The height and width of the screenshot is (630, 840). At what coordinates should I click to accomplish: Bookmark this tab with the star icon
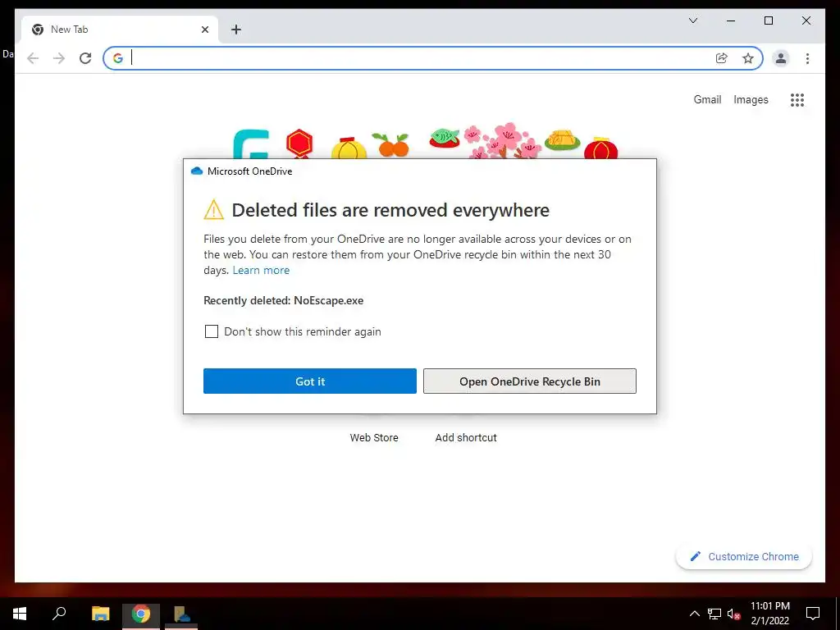(748, 58)
